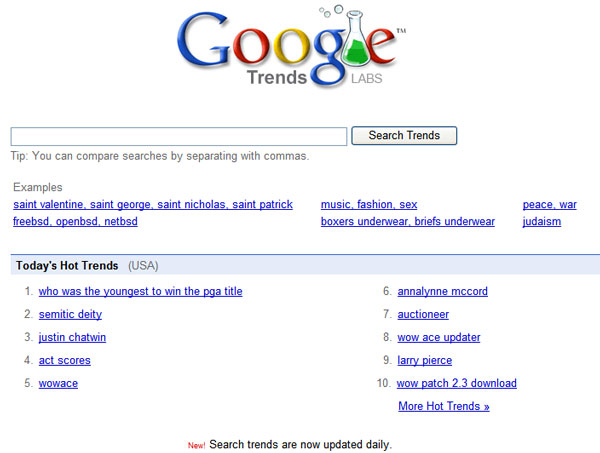Click the More Hot Trends link
Image resolution: width=600 pixels, height=453 pixels.
pyautogui.click(x=444, y=406)
